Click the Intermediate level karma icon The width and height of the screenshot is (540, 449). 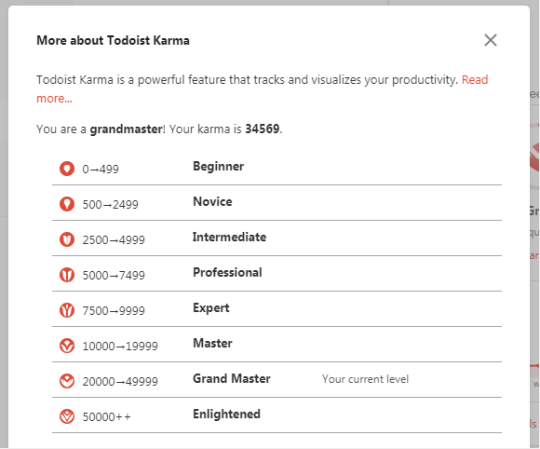coord(67,240)
